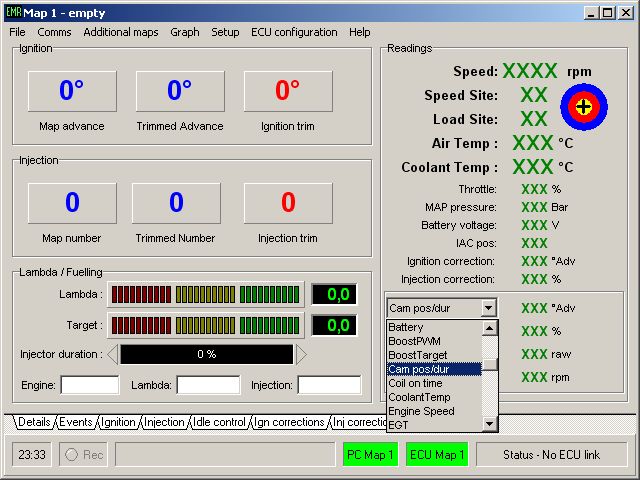
Task: Open the ECU configuration menu
Action: pos(294,32)
